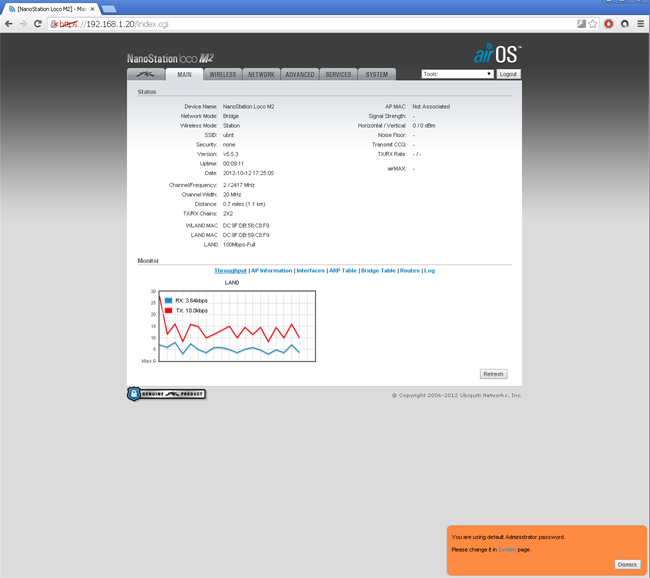Open a new browser tab
The height and width of the screenshot is (578, 650).
coord(109,9)
